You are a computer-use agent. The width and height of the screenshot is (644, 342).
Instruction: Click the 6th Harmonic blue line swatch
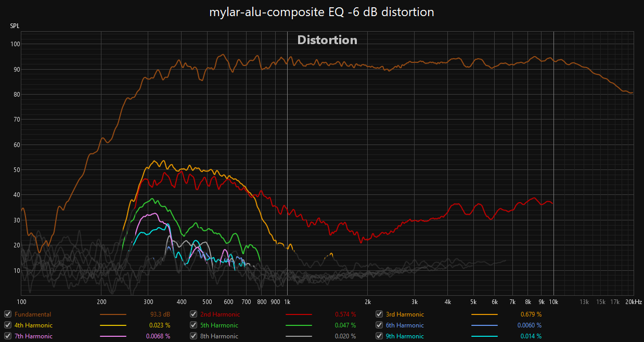click(484, 325)
